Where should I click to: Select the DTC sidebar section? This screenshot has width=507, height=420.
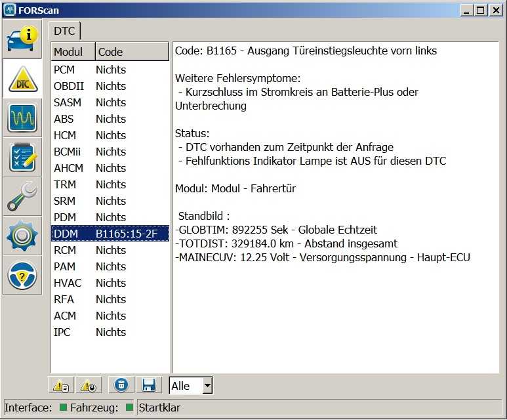click(x=22, y=79)
